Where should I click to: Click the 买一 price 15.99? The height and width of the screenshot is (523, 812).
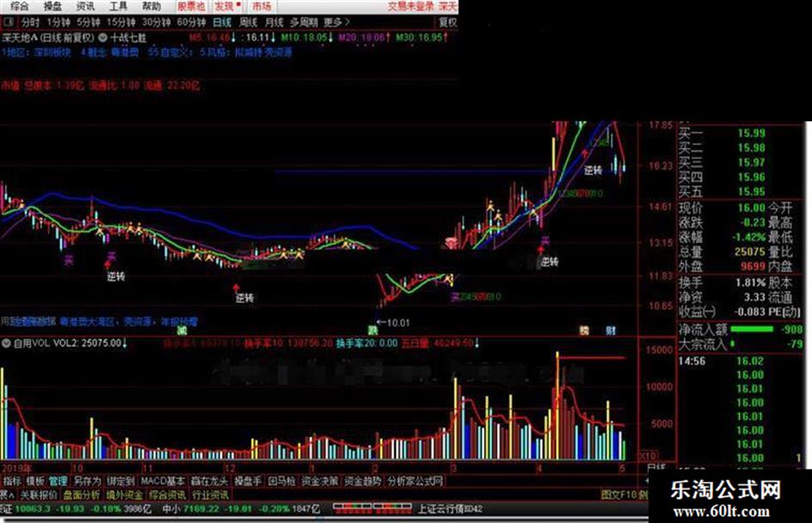(751, 133)
